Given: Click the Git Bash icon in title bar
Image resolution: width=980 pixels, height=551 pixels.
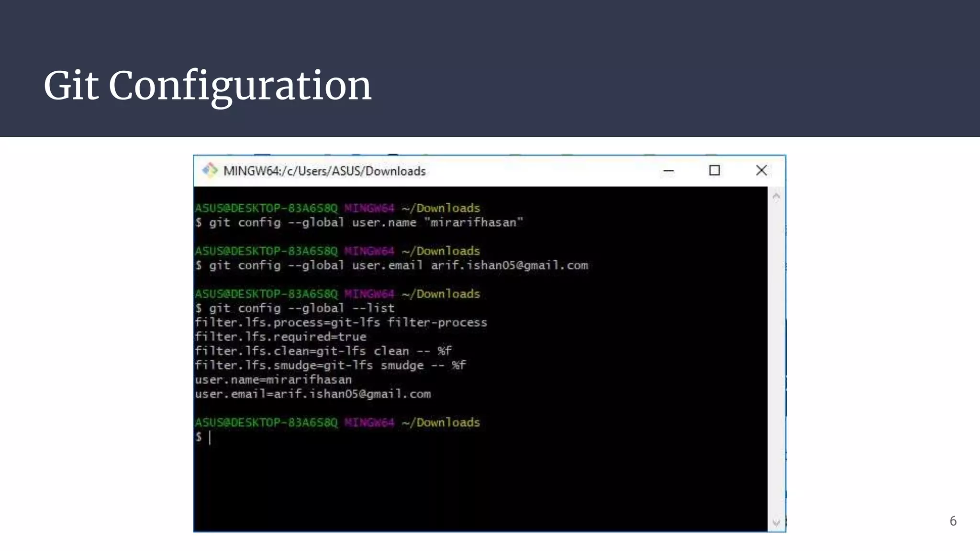Looking at the screenshot, I should (x=210, y=170).
